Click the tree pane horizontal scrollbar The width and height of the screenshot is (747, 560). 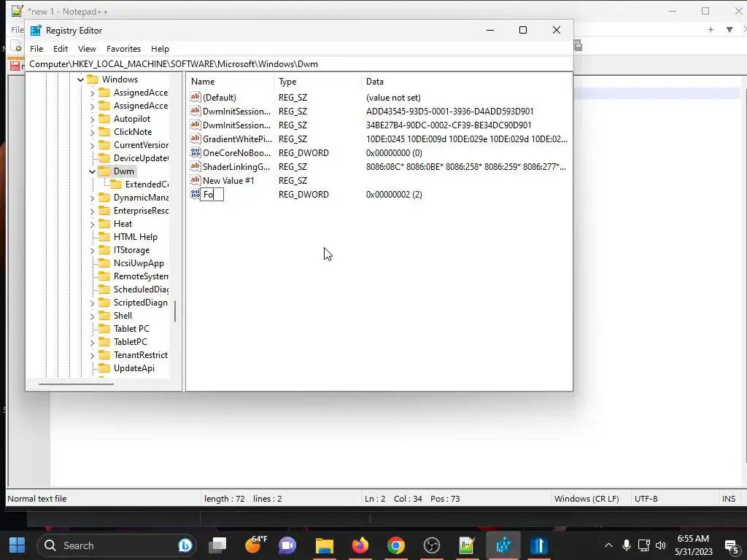coord(76,384)
